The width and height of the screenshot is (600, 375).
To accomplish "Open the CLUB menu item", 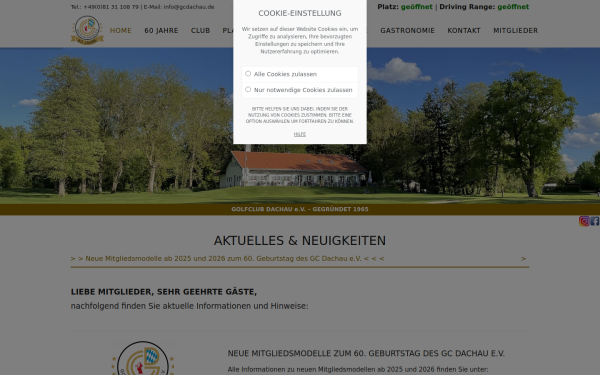I will pyautogui.click(x=201, y=30).
